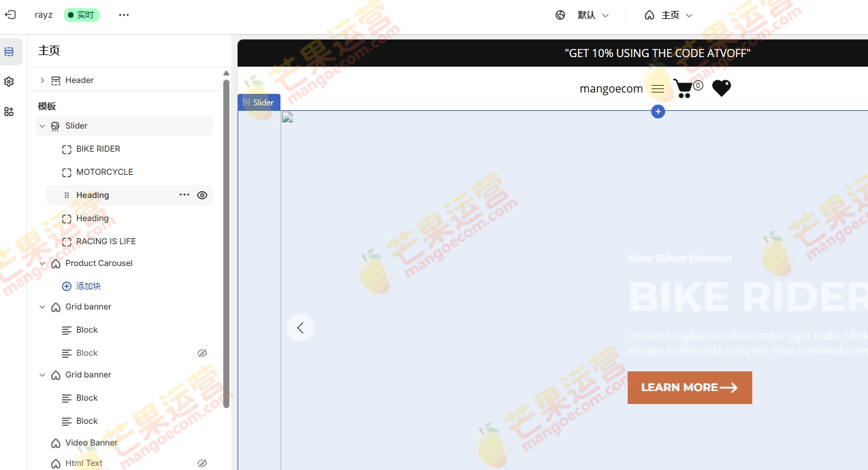
Task: Click first Block icon under first Grid banner
Action: pyautogui.click(x=67, y=330)
